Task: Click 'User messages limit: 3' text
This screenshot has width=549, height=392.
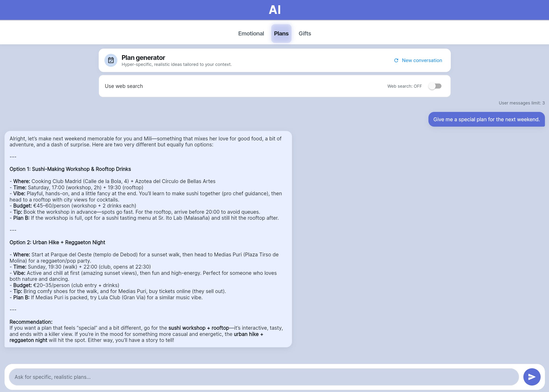Action: coord(521,103)
